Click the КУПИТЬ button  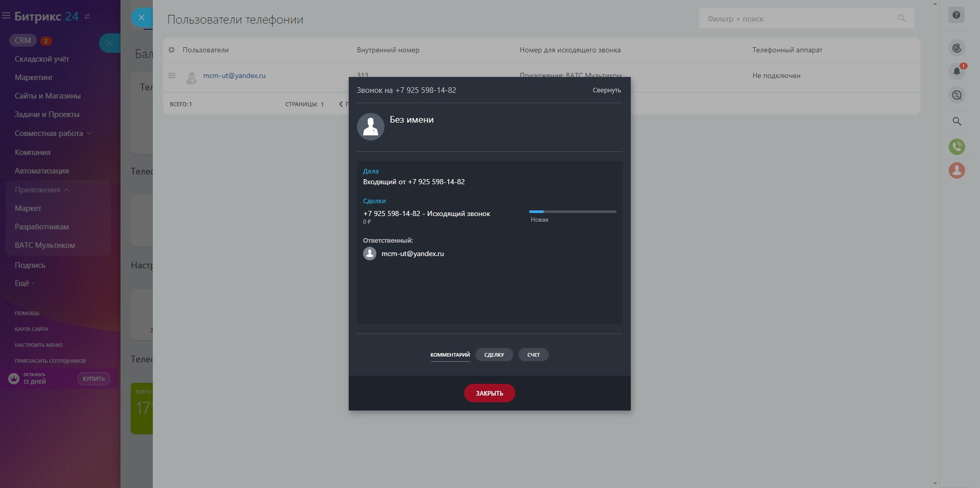pos(93,379)
